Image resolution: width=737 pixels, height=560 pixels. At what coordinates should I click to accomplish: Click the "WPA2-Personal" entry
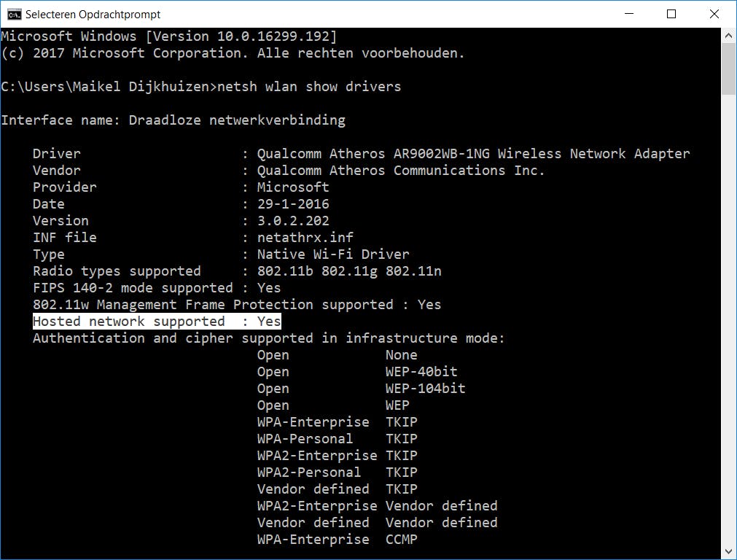tap(308, 472)
